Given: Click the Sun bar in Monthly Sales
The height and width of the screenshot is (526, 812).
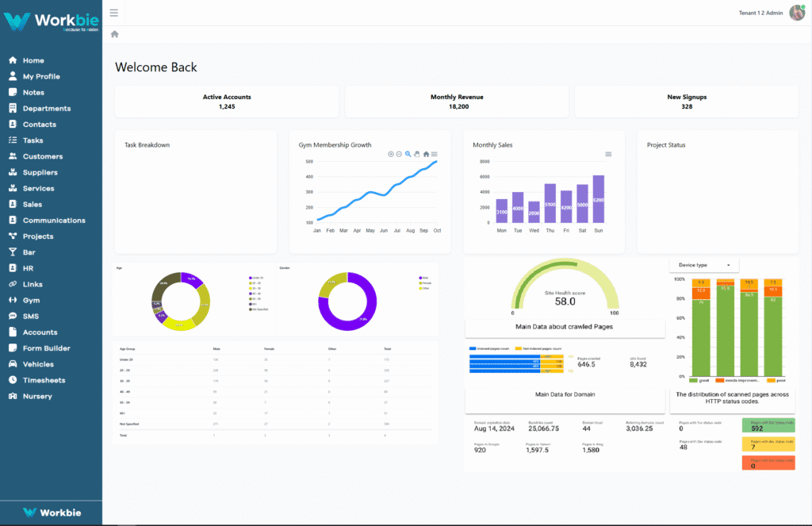Looking at the screenshot, I should click(598, 199).
